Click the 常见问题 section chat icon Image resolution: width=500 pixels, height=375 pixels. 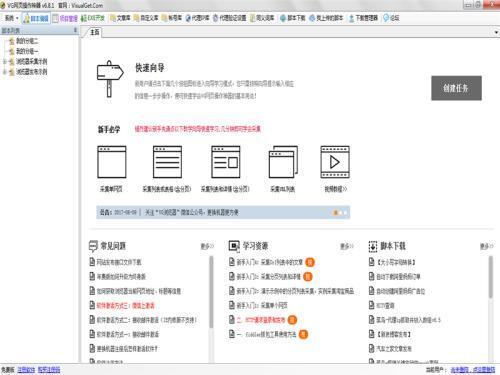(x=93, y=246)
